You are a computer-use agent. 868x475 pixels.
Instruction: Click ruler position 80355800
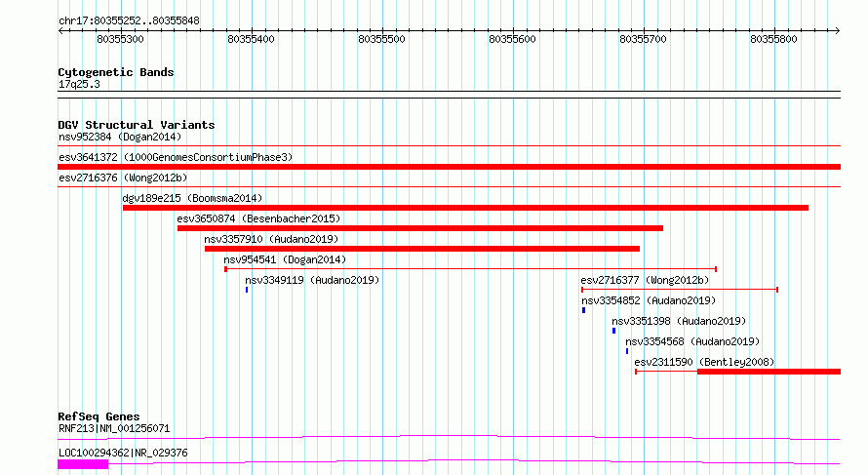(773, 39)
